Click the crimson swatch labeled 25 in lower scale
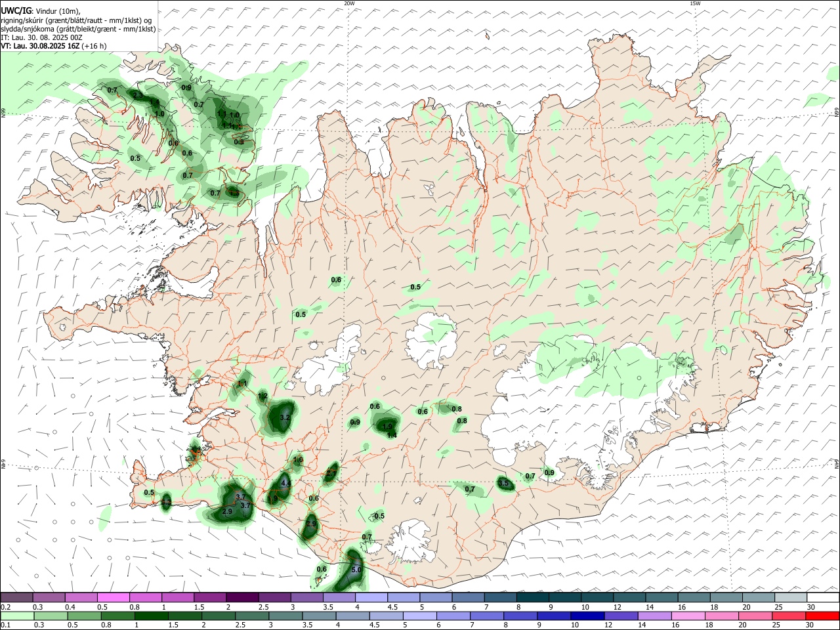Screen dimensions: 840x630 coord(788,616)
